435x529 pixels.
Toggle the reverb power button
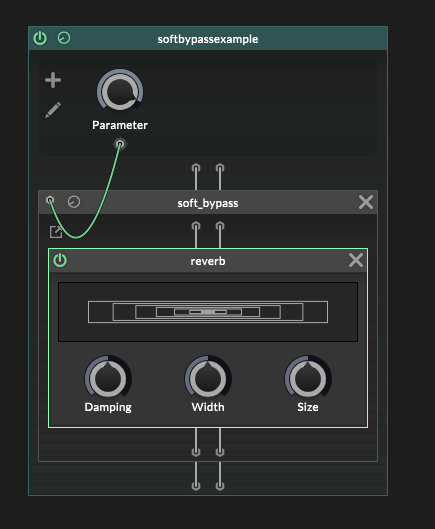[x=60, y=260]
